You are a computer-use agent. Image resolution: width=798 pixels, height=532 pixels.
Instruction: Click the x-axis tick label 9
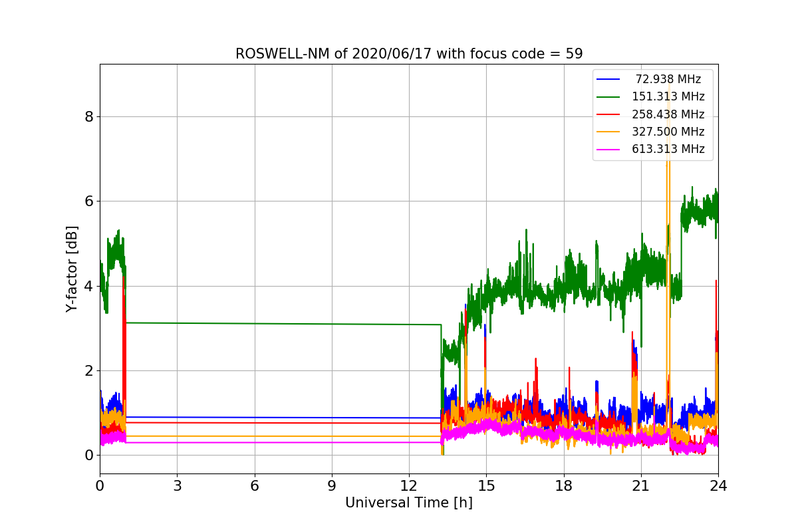(x=332, y=486)
